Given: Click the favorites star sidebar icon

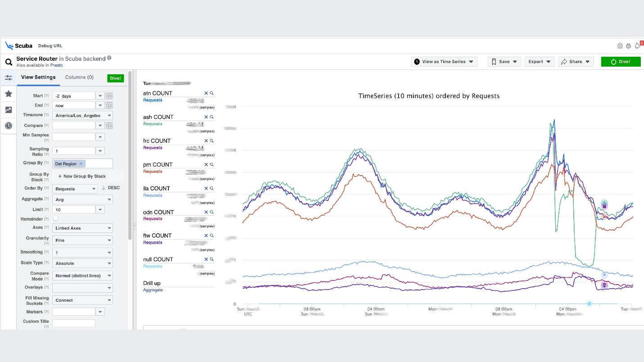Looking at the screenshot, I should [9, 94].
